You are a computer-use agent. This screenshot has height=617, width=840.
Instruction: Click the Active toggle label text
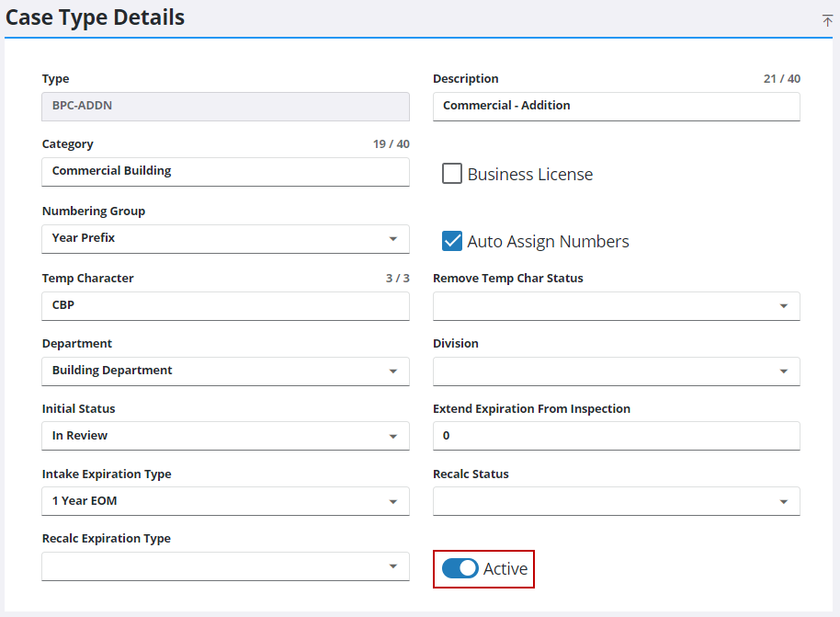[505, 569]
